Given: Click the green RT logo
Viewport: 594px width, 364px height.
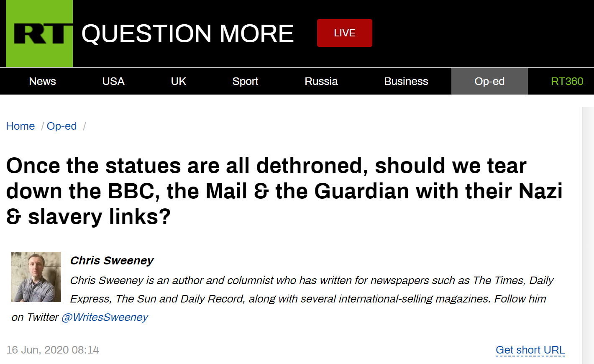Looking at the screenshot, I should [x=39, y=33].
